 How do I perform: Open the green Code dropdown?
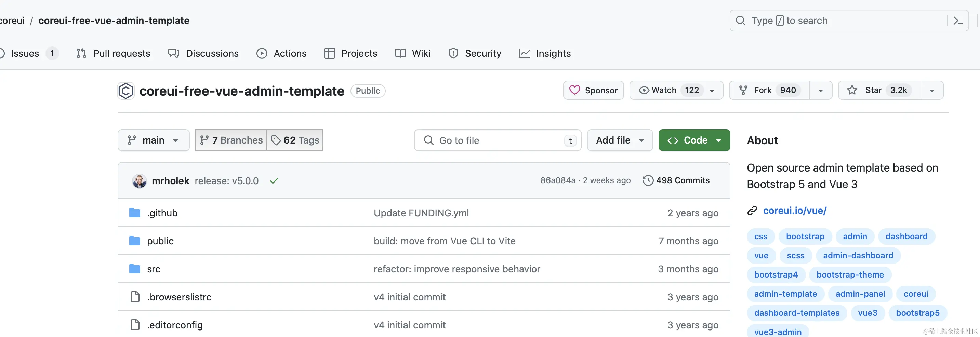694,140
